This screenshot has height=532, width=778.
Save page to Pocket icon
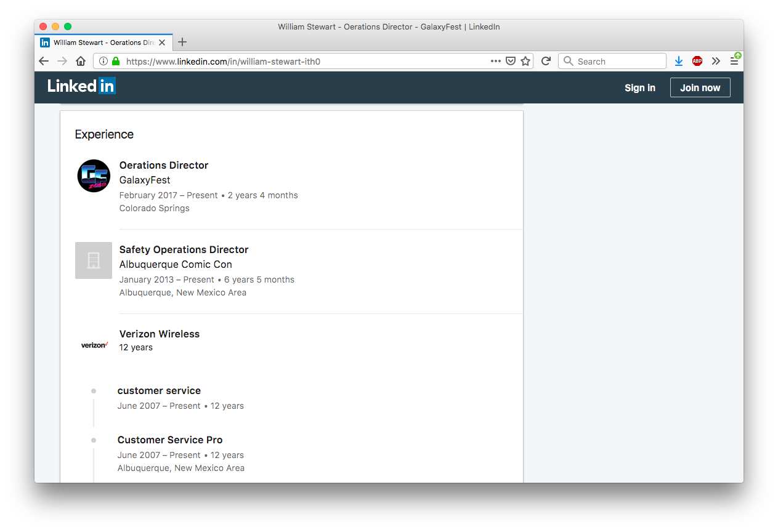click(511, 61)
